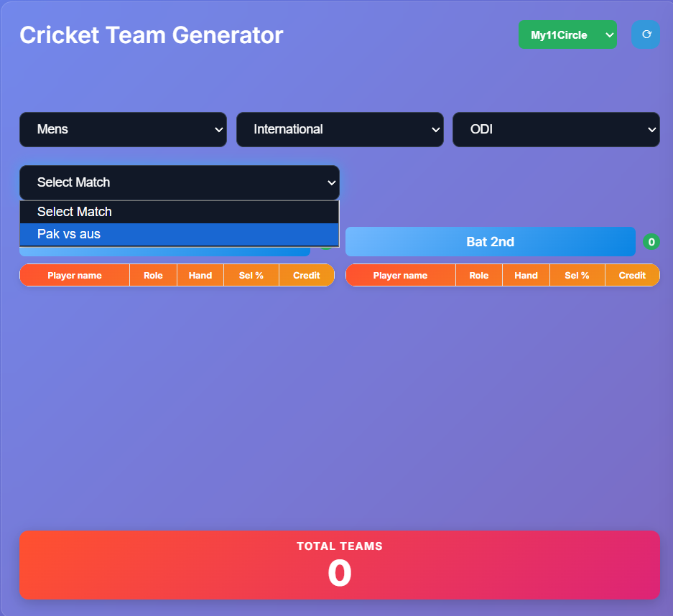
Task: Collapse the Select Match dropdown
Action: pos(180,182)
